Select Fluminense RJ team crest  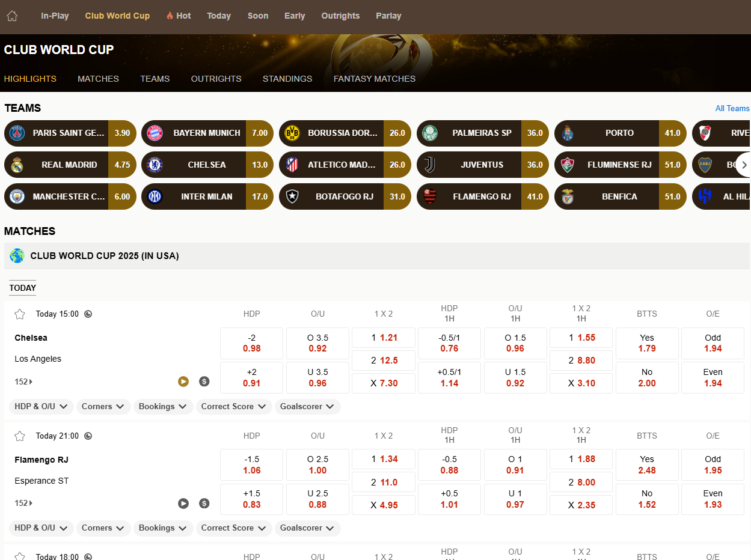568,165
